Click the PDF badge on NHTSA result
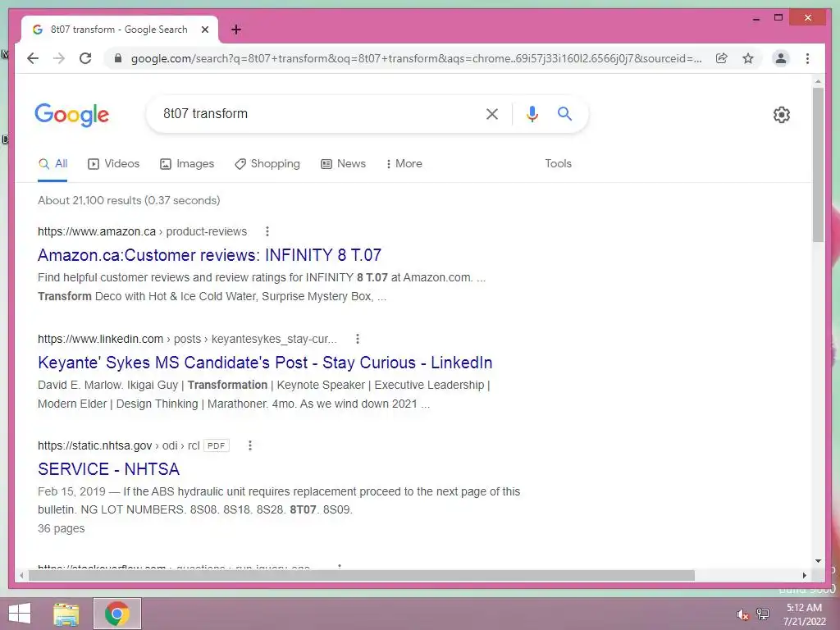This screenshot has width=840, height=630. coord(217,445)
